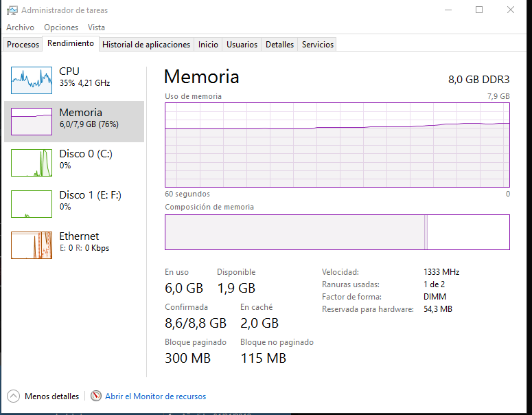
Task: Open the Opciones menu
Action: click(x=61, y=27)
